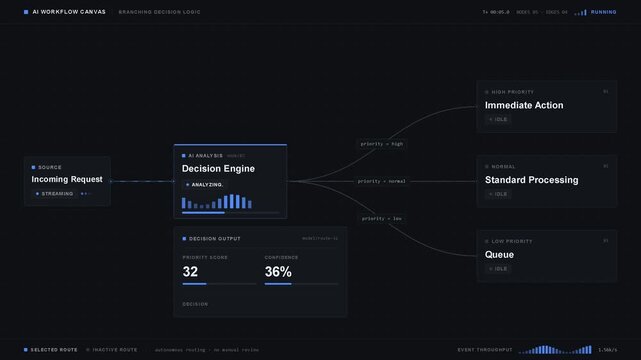
Task: Click the IDLE badge on Standard Processing
Action: click(498, 194)
